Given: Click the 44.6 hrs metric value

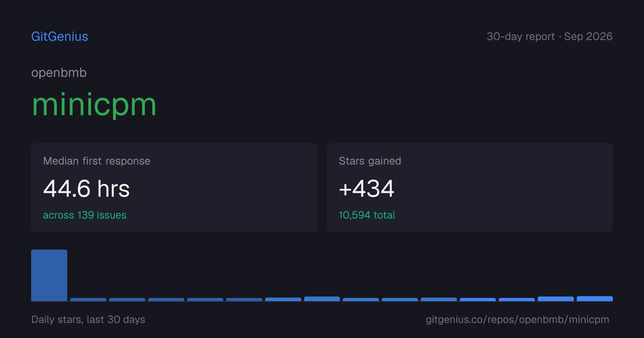Looking at the screenshot, I should pyautogui.click(x=86, y=188).
